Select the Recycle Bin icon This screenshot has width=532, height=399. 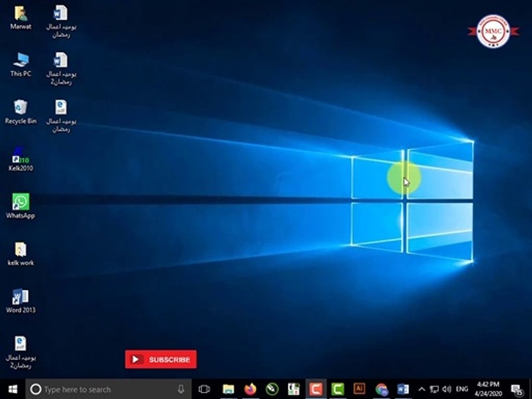21,112
